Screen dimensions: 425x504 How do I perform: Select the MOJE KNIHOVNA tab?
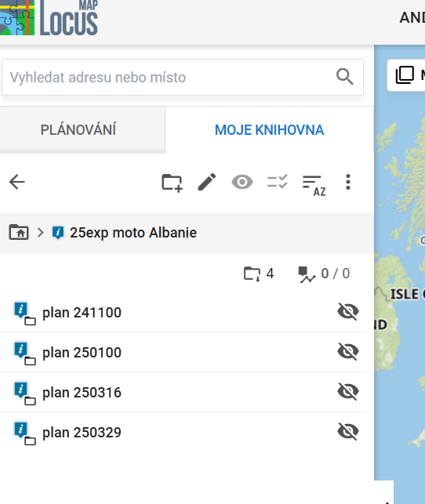pyautogui.click(x=269, y=130)
